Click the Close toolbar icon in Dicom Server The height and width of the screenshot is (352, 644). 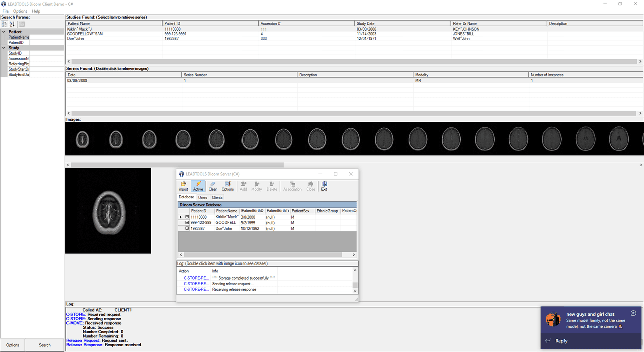(311, 186)
